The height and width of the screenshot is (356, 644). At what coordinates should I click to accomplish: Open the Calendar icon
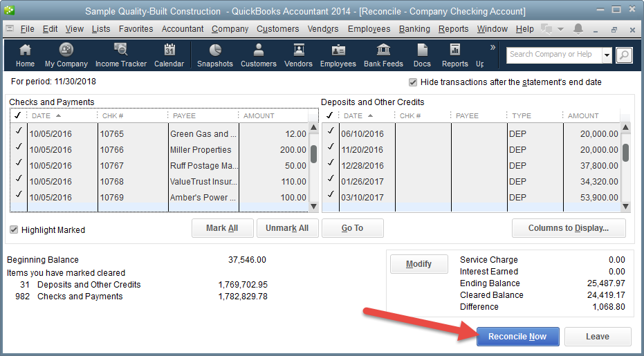pos(169,55)
